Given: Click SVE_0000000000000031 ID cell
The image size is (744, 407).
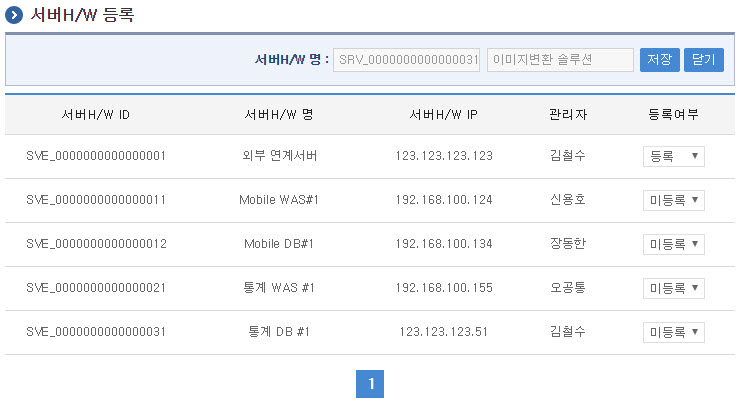Looking at the screenshot, I should [x=96, y=332].
